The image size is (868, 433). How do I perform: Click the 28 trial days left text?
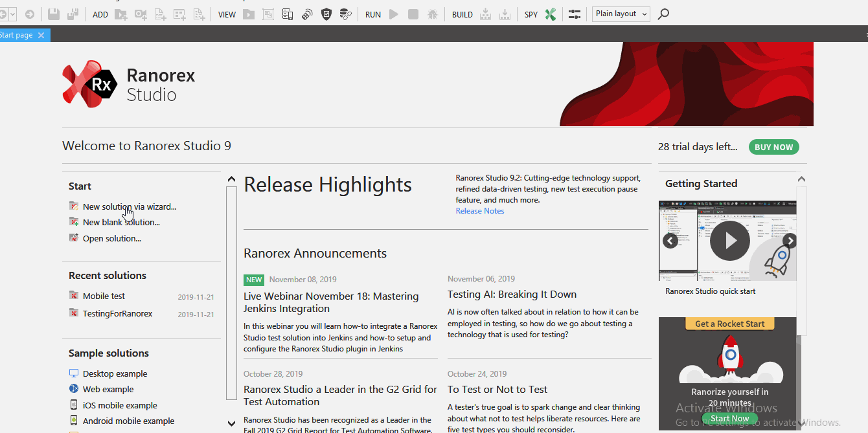698,147
